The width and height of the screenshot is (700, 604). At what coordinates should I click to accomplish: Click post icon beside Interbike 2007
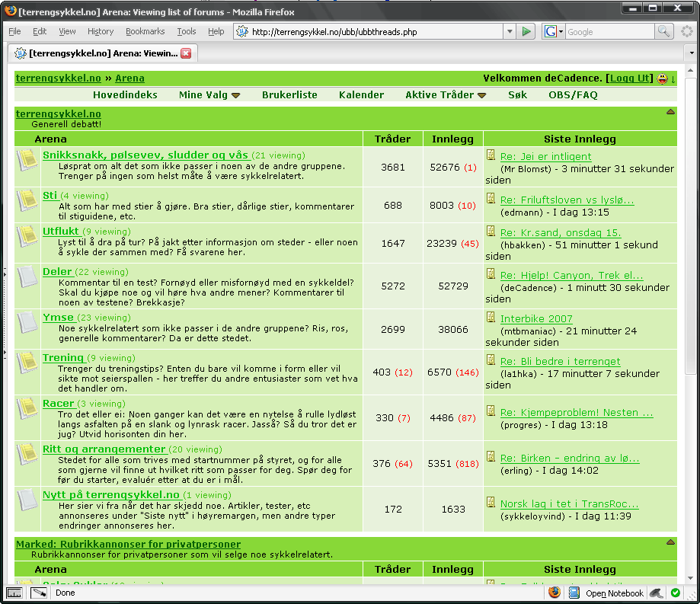491,317
